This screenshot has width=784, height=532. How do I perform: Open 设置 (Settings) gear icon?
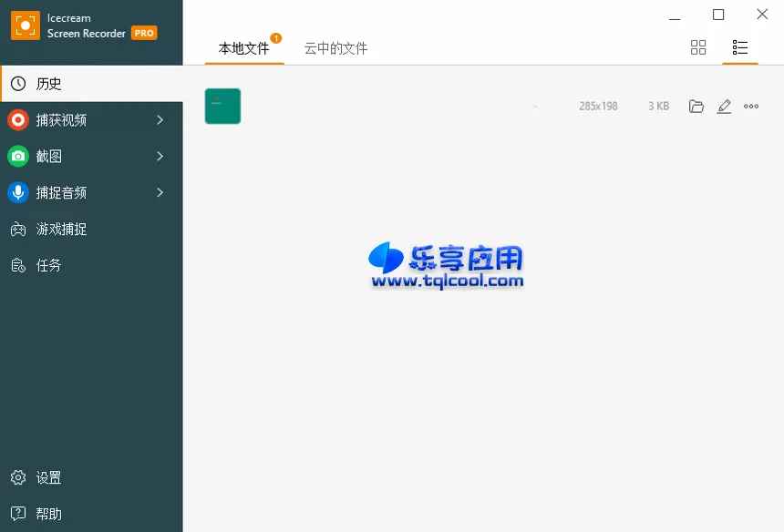click(16, 477)
